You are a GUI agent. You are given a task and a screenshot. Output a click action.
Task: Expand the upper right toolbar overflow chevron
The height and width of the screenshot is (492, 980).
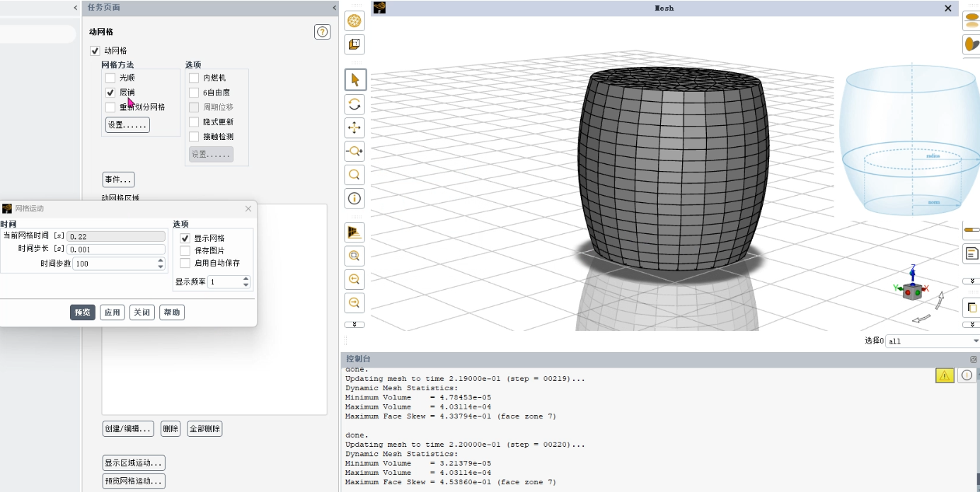coord(972,281)
